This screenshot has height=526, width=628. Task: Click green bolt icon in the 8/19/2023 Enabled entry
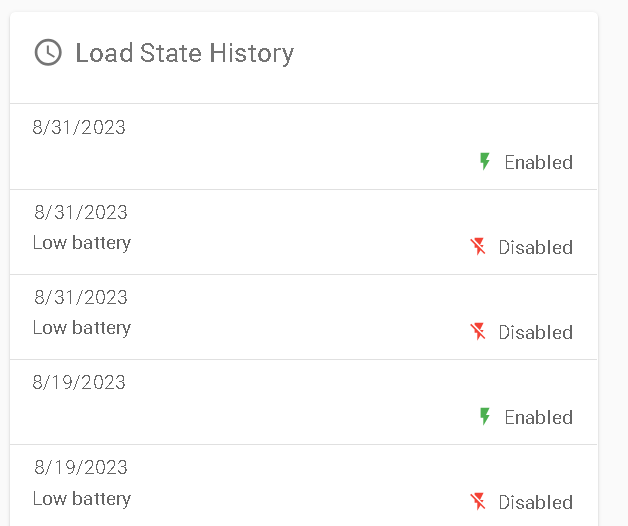(x=485, y=416)
